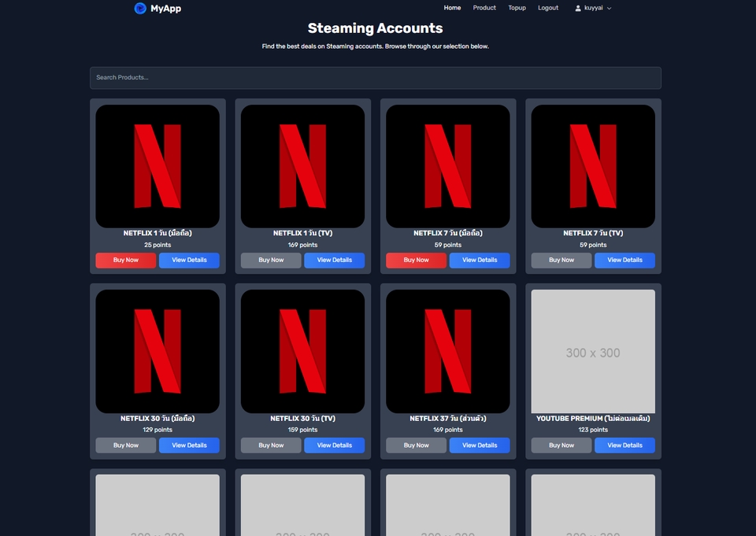Viewport: 756px width, 536px height.
Task: Expand the kuyyai account dropdown chevron
Action: click(609, 8)
